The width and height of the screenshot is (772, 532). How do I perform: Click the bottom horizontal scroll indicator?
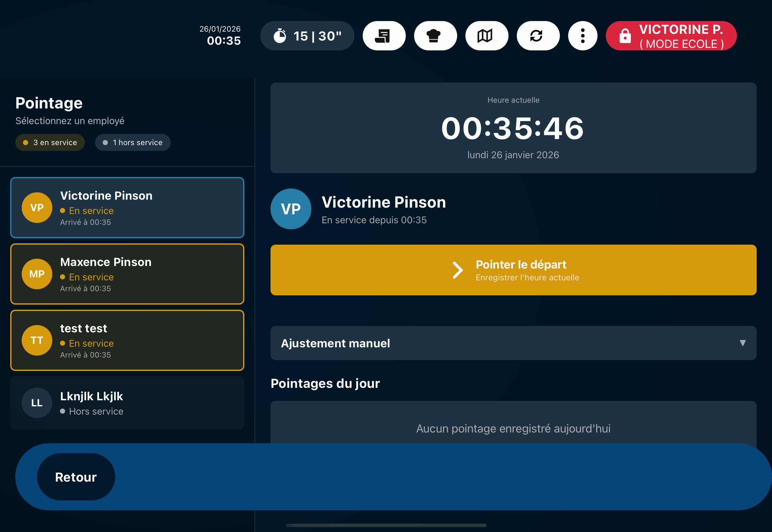[386, 525]
